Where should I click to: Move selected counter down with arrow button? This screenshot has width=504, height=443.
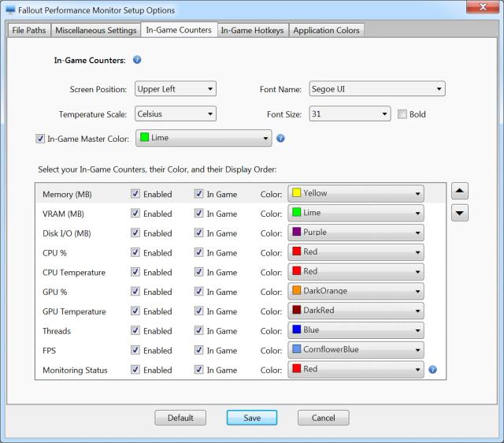460,213
